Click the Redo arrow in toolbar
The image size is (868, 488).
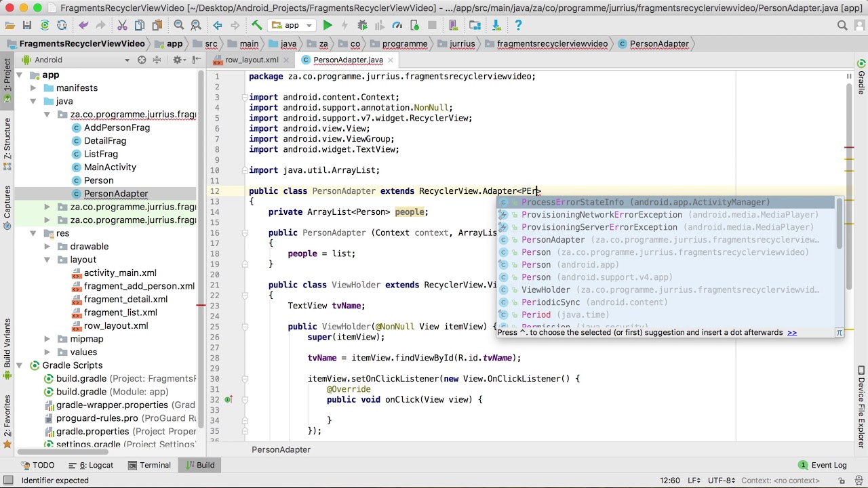[100, 25]
